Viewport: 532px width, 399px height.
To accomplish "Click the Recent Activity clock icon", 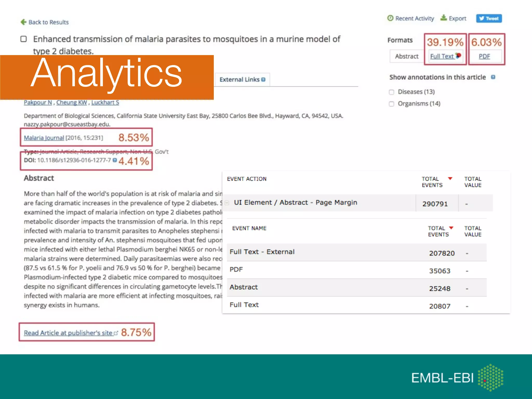I will [390, 18].
